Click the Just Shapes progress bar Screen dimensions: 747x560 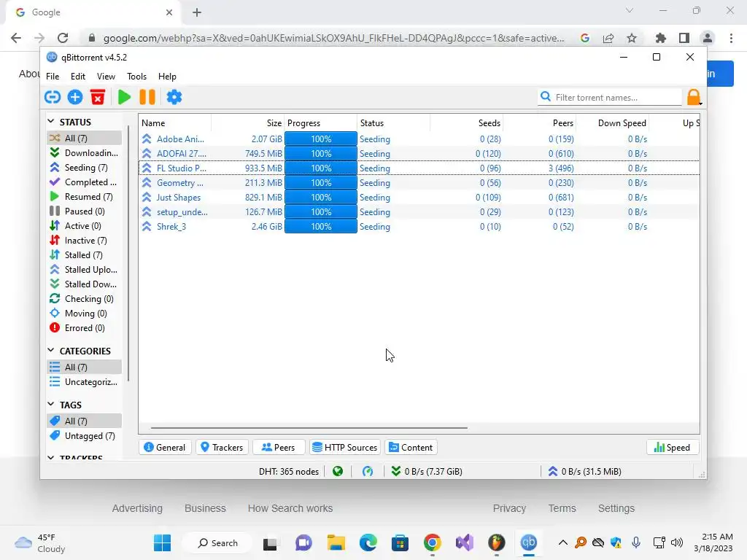(x=321, y=197)
